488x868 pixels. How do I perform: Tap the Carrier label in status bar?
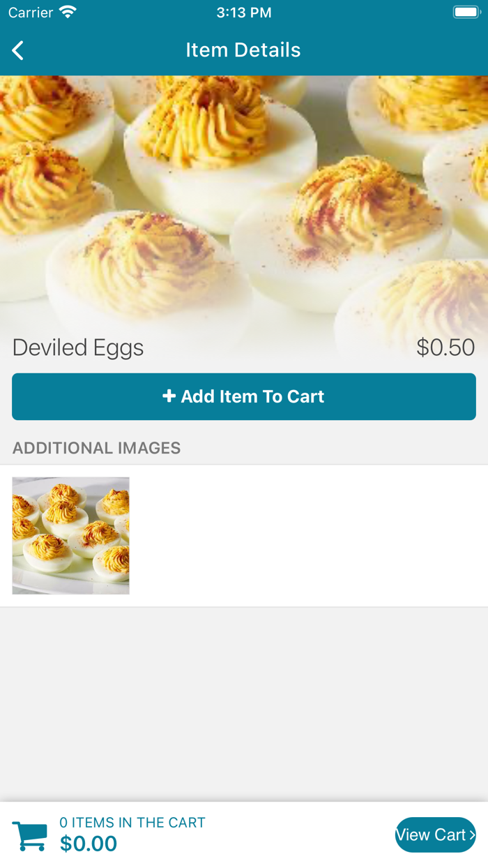click(31, 13)
